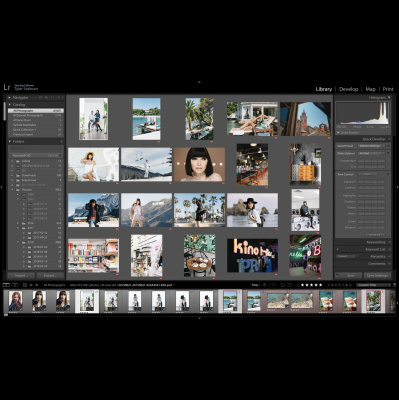Expand the Keyword List panel
399x400 pixels.
[x=389, y=249]
